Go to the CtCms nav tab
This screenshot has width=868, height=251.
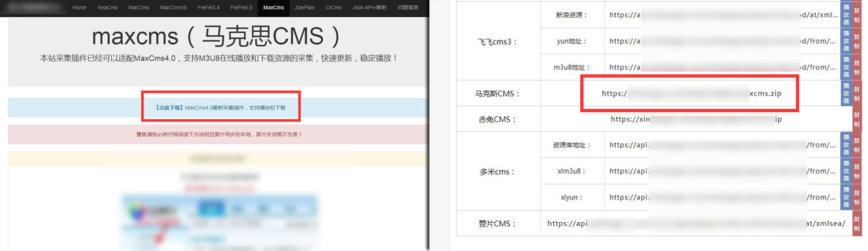(333, 8)
